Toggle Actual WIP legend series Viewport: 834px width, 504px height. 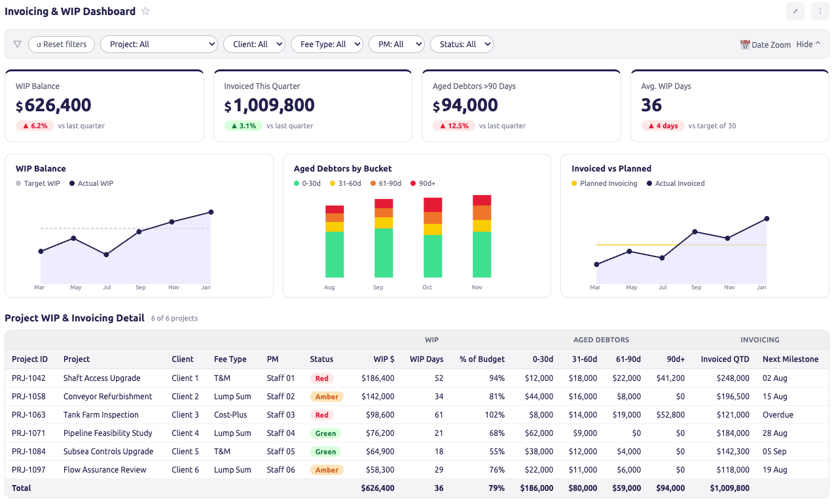[x=91, y=183]
